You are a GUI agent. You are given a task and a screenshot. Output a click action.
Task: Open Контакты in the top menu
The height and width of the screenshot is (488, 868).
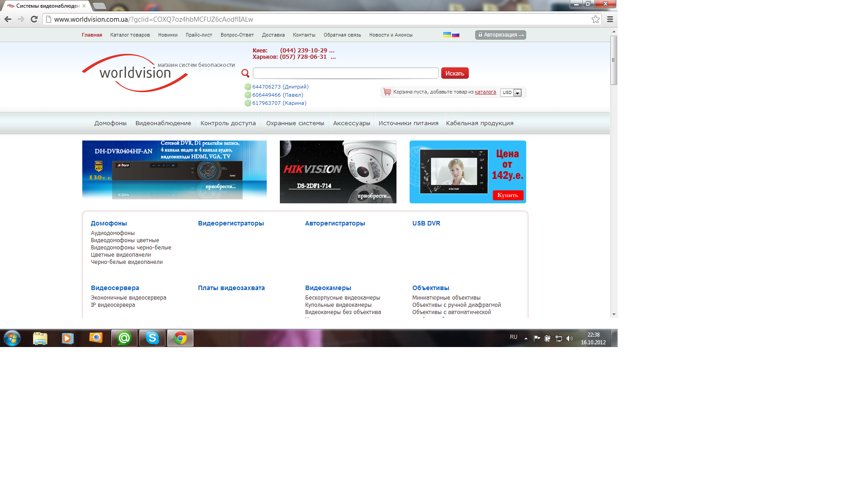(x=304, y=35)
